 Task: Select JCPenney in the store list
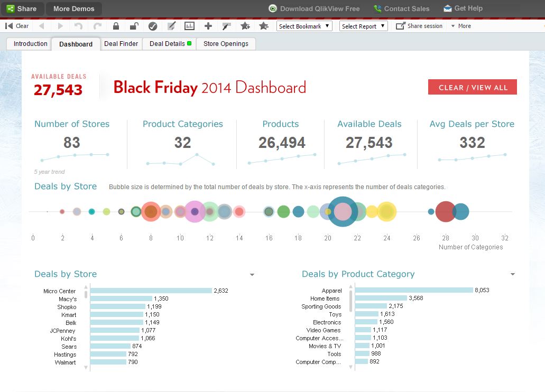(62, 331)
